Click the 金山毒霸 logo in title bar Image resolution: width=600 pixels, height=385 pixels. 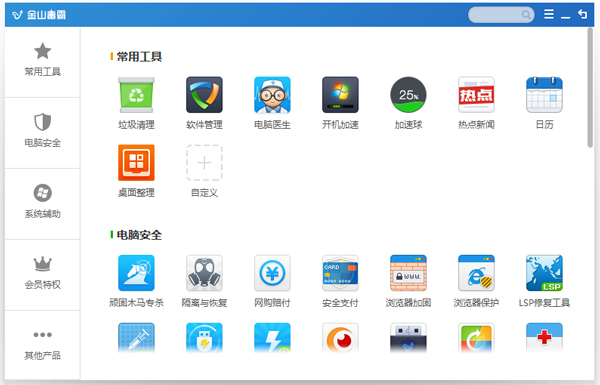click(39, 15)
